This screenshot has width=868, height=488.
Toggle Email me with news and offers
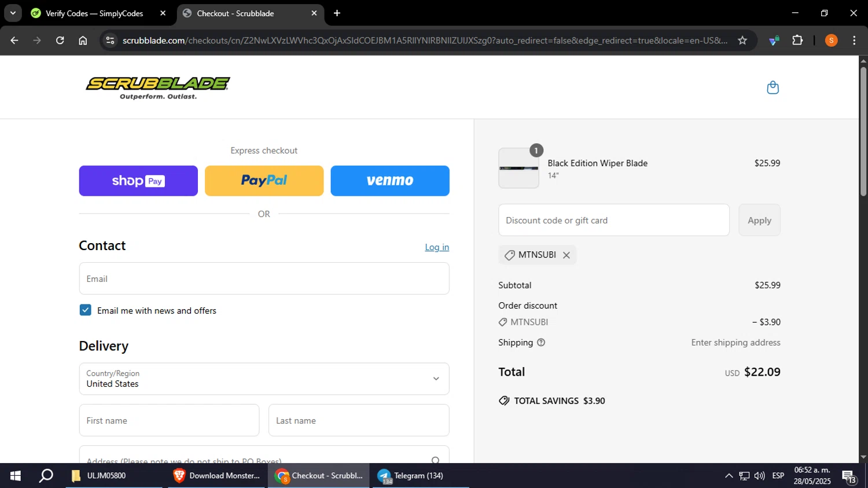pyautogui.click(x=85, y=310)
